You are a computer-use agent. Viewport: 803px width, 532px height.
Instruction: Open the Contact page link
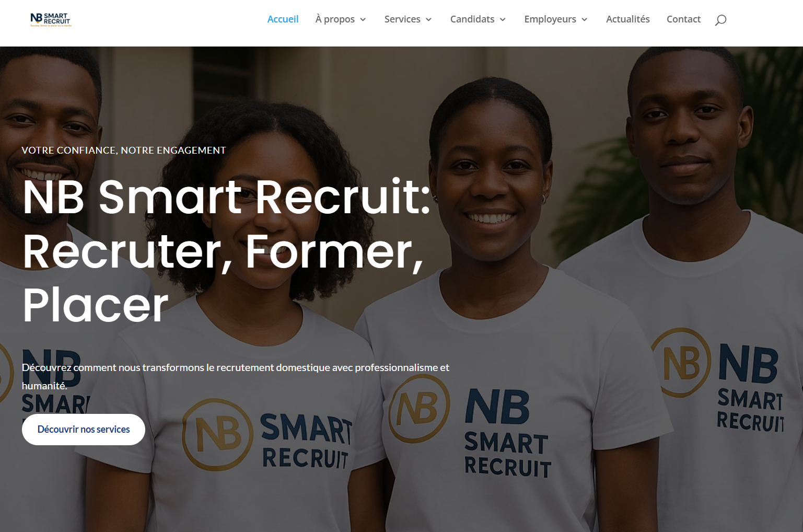(683, 19)
